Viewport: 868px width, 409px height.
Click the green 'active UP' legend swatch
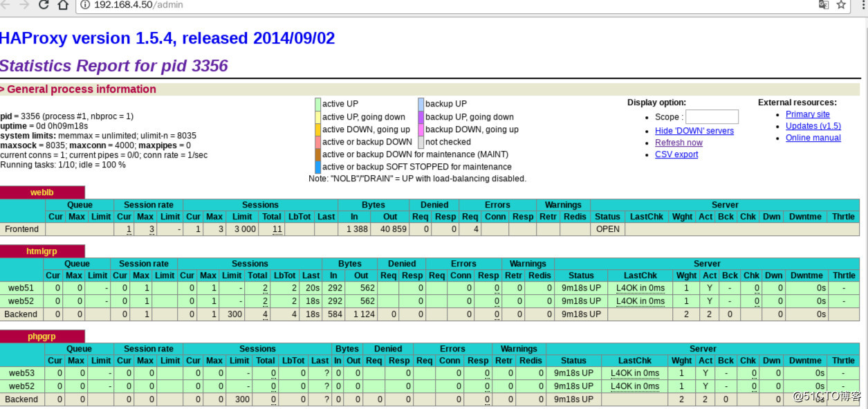pos(317,104)
